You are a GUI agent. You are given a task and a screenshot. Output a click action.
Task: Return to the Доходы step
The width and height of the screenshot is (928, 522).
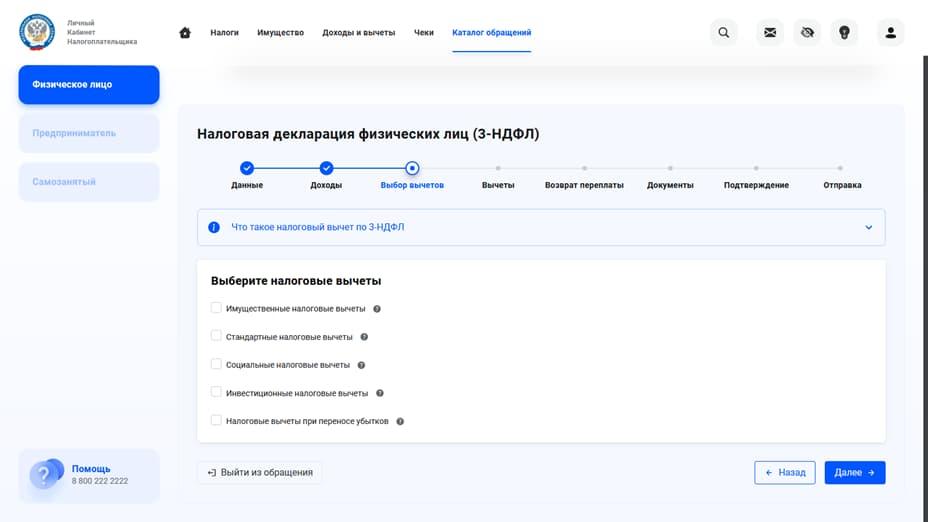coord(326,169)
